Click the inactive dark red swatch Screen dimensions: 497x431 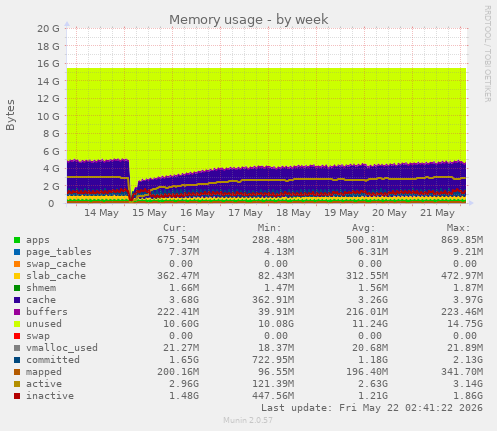coord(17,396)
